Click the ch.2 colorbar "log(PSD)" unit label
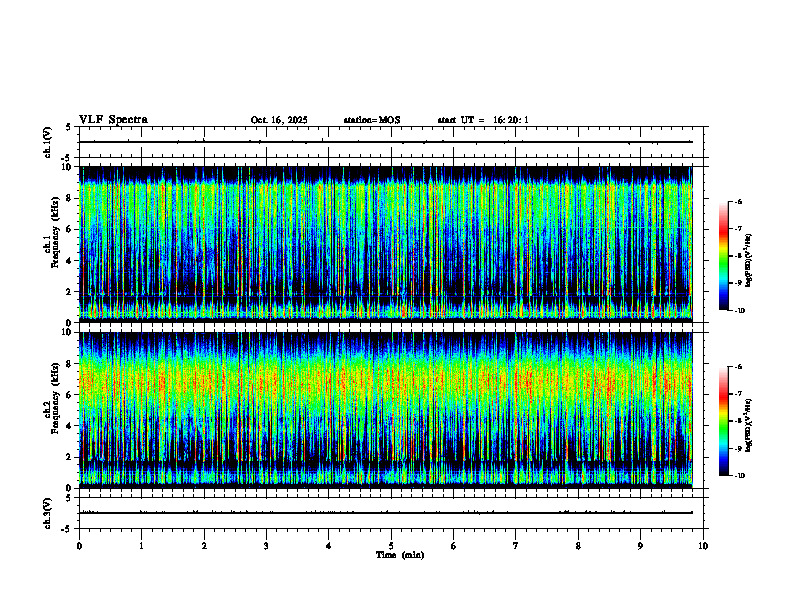 pyautogui.click(x=749, y=426)
